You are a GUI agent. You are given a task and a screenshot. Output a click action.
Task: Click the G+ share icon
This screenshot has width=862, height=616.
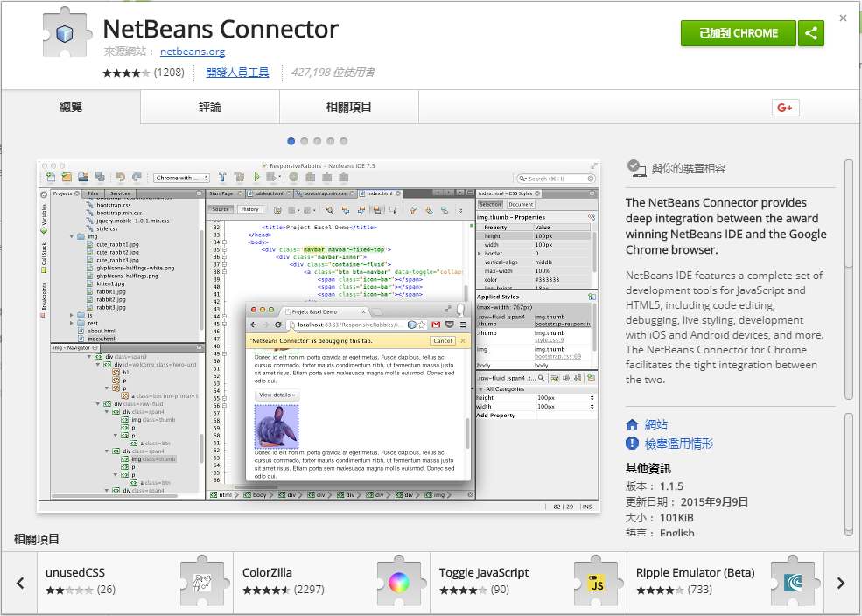tap(784, 108)
